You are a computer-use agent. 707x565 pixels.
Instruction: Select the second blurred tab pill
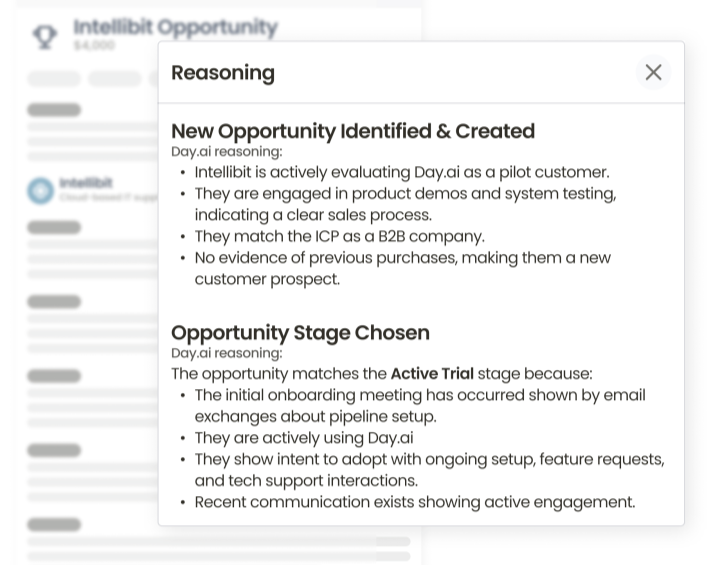pos(115,78)
